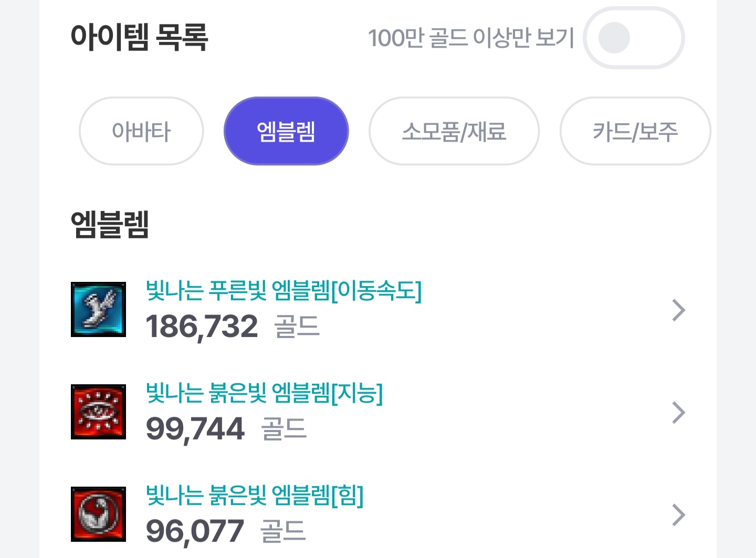Open 빛나는 붉은빛 엠블렘[힘] link

255,496
